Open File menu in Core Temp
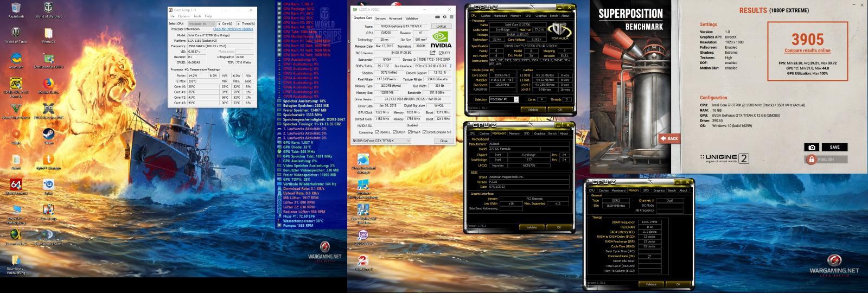Screen dimensions: 868x293 pyautogui.click(x=172, y=16)
